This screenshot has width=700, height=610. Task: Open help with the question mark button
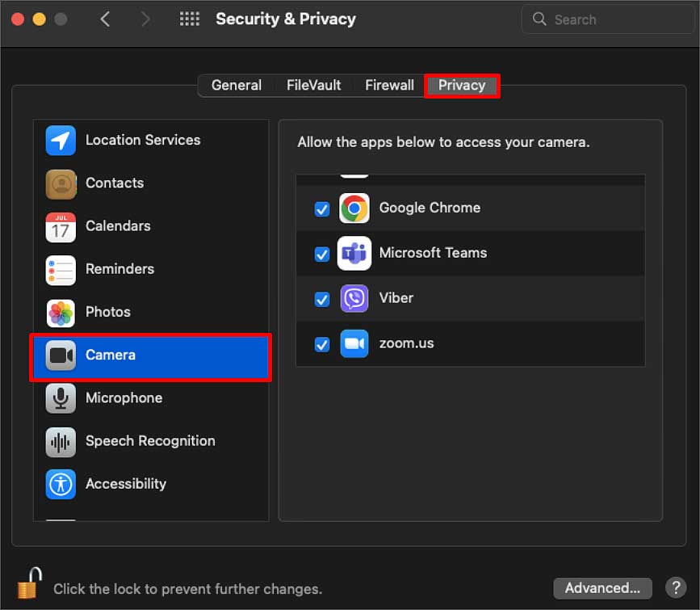point(676,588)
